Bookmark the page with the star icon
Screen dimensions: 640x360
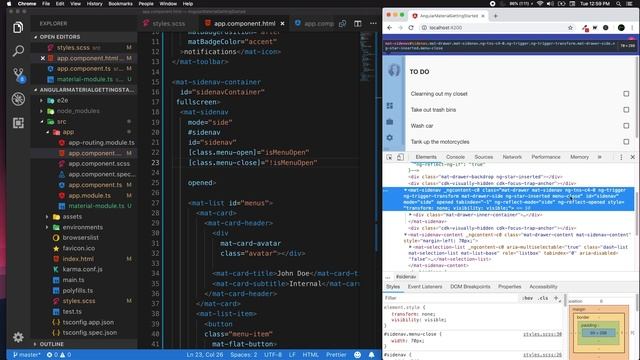pyautogui.click(x=570, y=28)
